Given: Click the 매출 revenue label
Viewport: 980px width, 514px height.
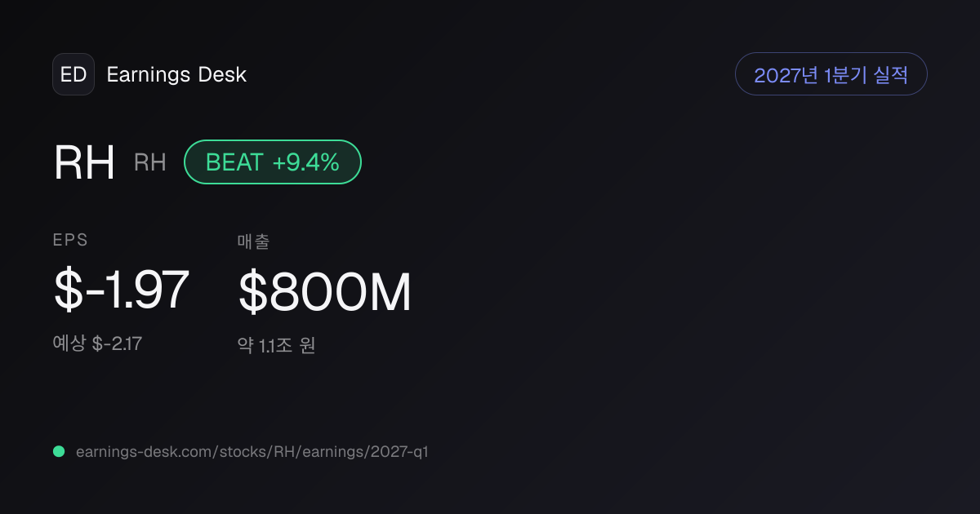Looking at the screenshot, I should (x=253, y=241).
